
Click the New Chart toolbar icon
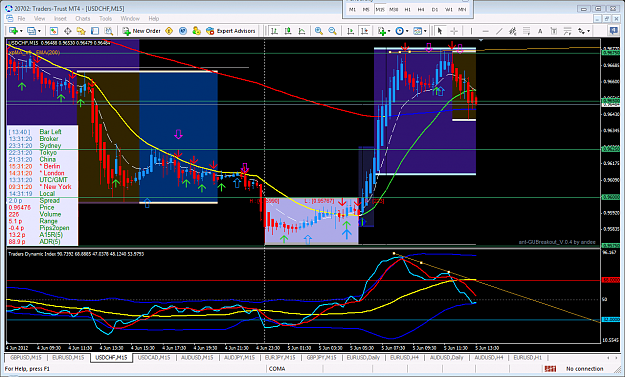pyautogui.click(x=13, y=31)
